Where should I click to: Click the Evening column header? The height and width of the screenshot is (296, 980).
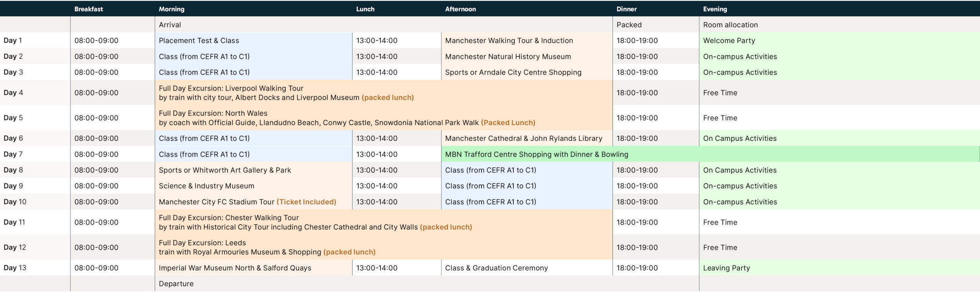715,9
